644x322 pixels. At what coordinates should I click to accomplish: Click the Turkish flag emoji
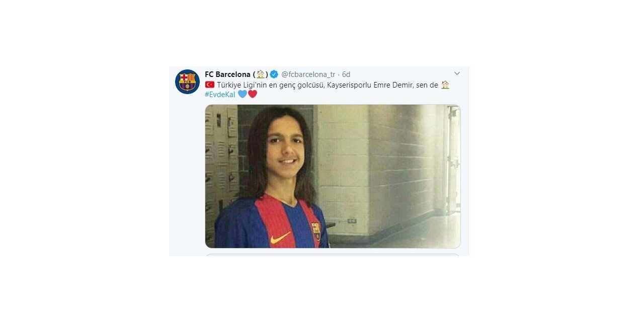tap(210, 85)
